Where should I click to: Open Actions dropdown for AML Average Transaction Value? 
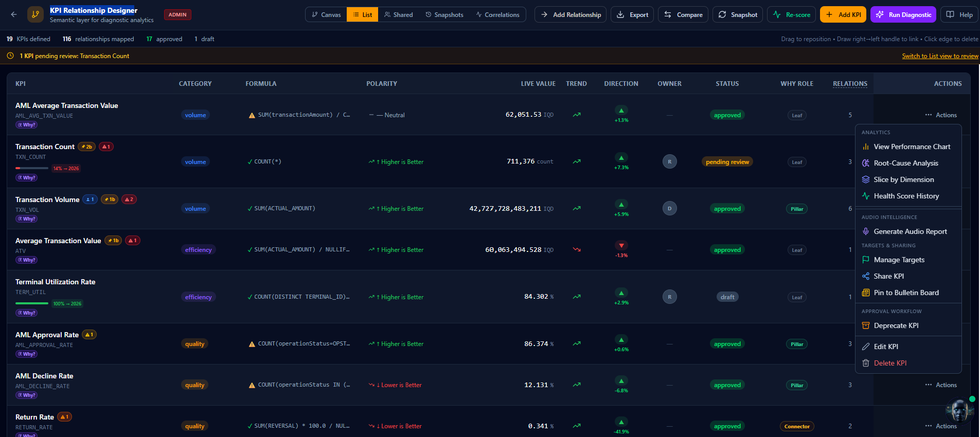click(x=941, y=115)
